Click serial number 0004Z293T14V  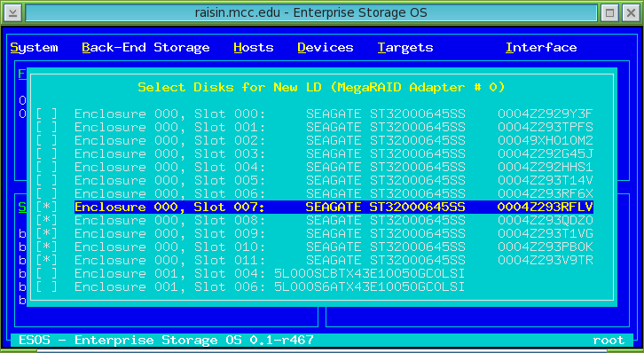546,180
